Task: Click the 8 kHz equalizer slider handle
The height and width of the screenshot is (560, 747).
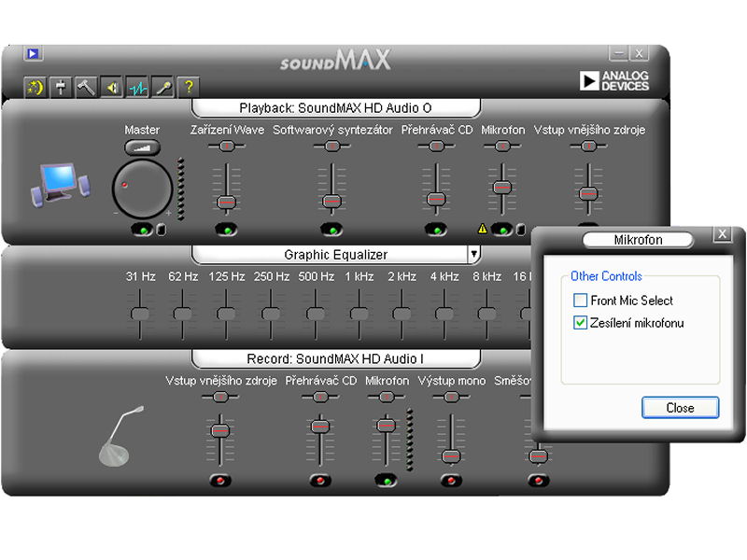Action: click(486, 314)
